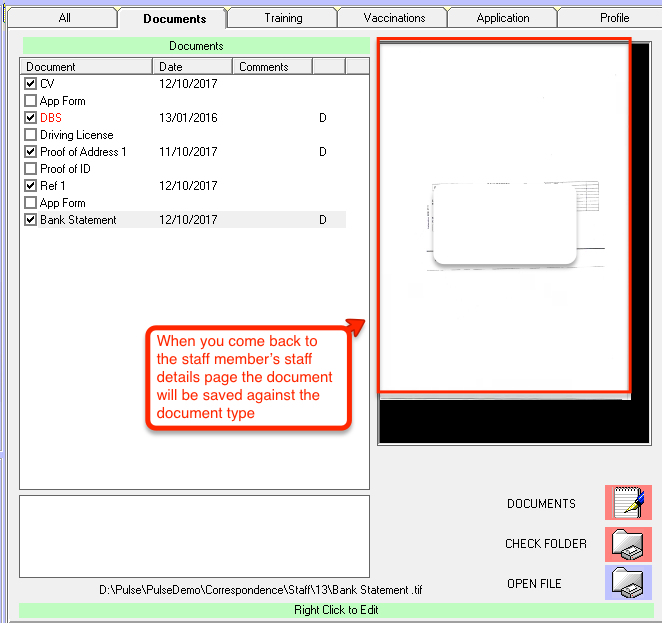Tick the App Form checkbox below CV

[x=31, y=101]
